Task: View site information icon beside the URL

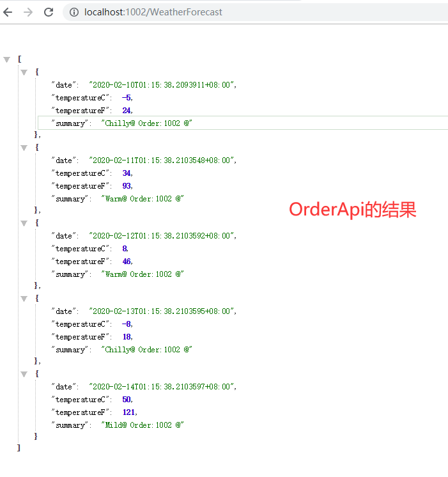Action: tap(74, 12)
